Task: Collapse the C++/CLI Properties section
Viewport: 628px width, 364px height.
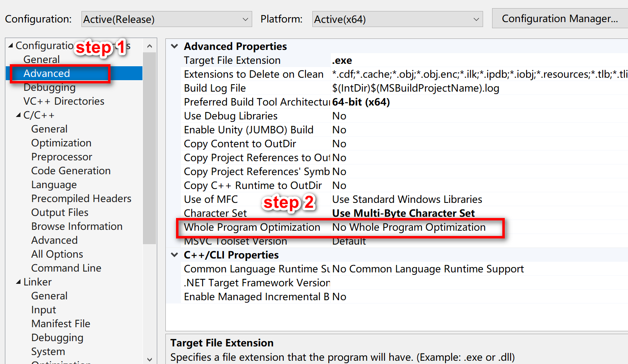Action: tap(174, 255)
